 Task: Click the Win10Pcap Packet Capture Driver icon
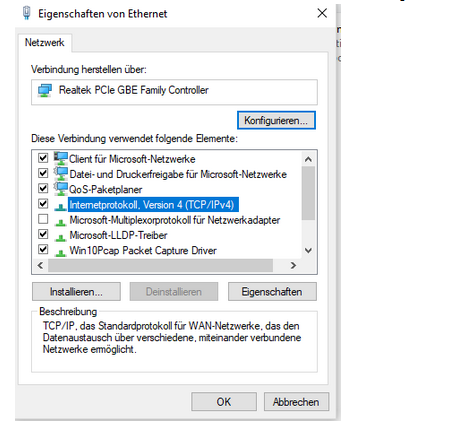click(60, 253)
